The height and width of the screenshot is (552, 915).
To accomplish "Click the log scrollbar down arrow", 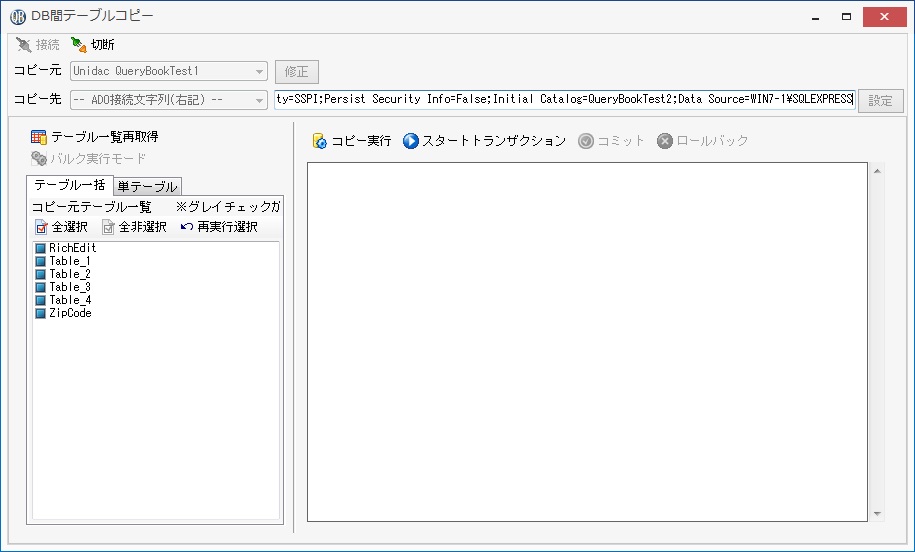I will point(877,514).
